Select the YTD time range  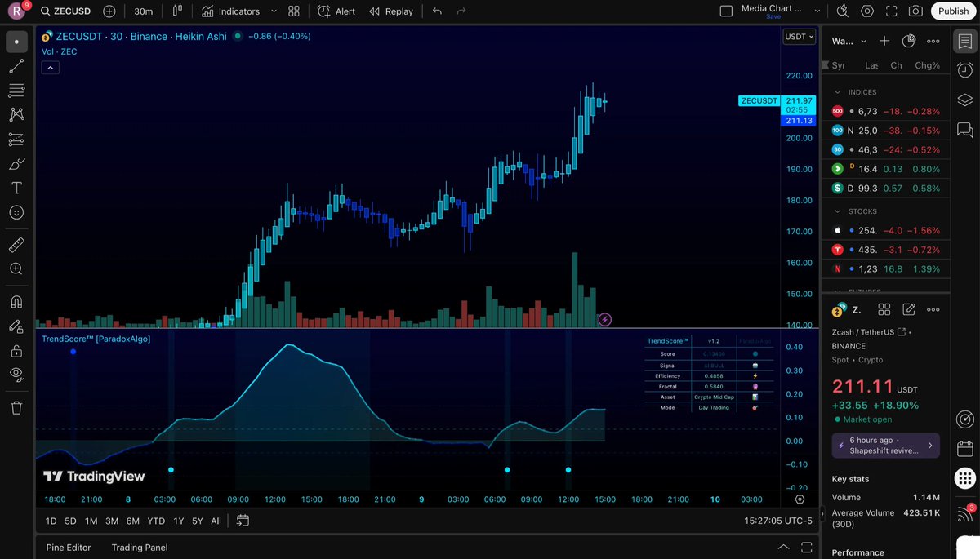[x=156, y=521]
